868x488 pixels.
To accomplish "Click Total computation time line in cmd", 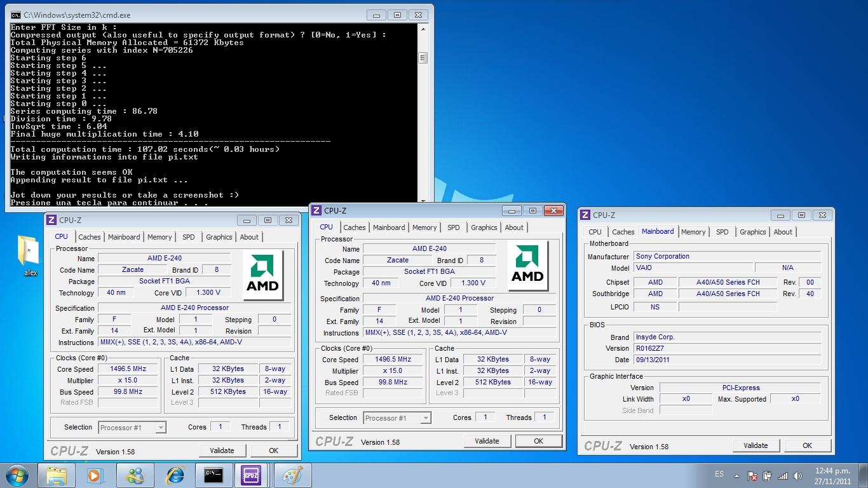I will (x=145, y=149).
